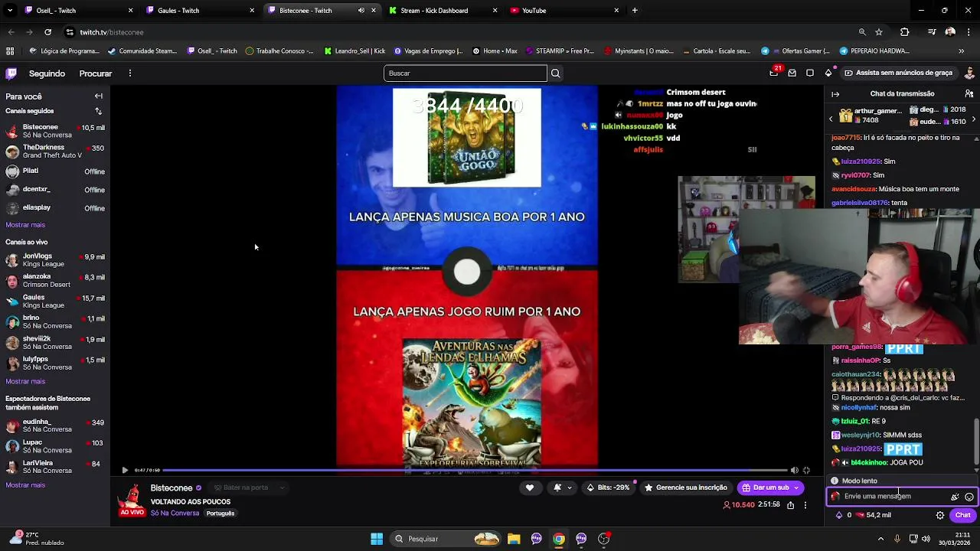Image resolution: width=980 pixels, height=551 pixels.
Task: Click Gerencie sua inscrição button
Action: click(x=685, y=487)
